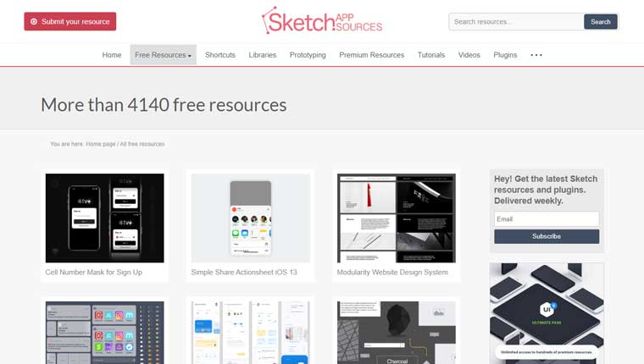Navigate to Prototyping section
Image resolution: width=644 pixels, height=364 pixels.
(x=308, y=55)
